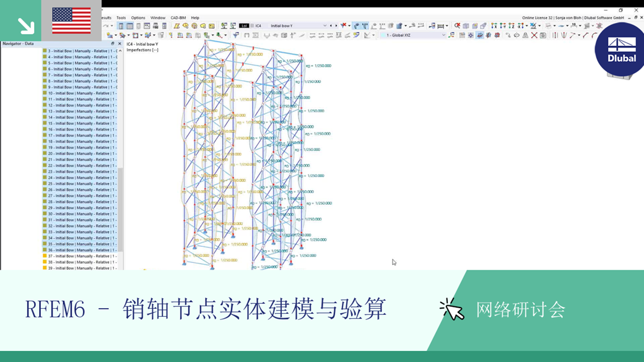Select row '30 - Initial Bow | Manually - Relative'
This screenshot has width=644, height=362.
(x=82, y=214)
